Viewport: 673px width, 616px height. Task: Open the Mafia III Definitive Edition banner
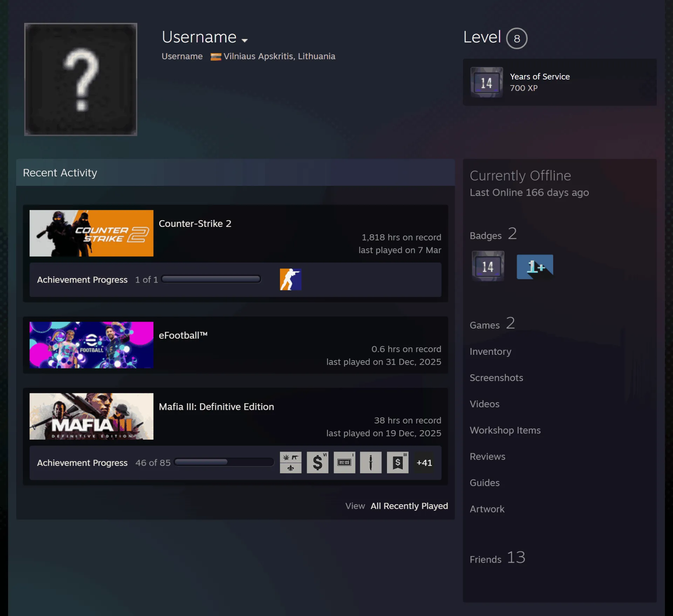click(91, 416)
